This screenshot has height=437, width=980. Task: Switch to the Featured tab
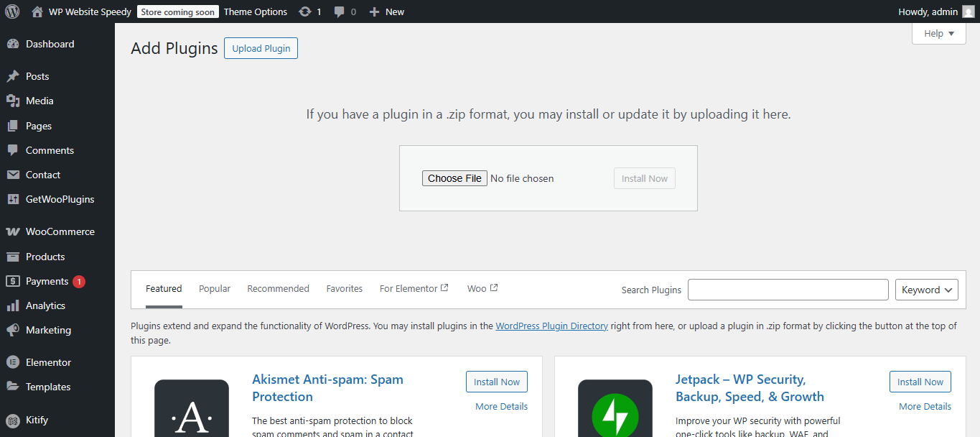(x=164, y=288)
